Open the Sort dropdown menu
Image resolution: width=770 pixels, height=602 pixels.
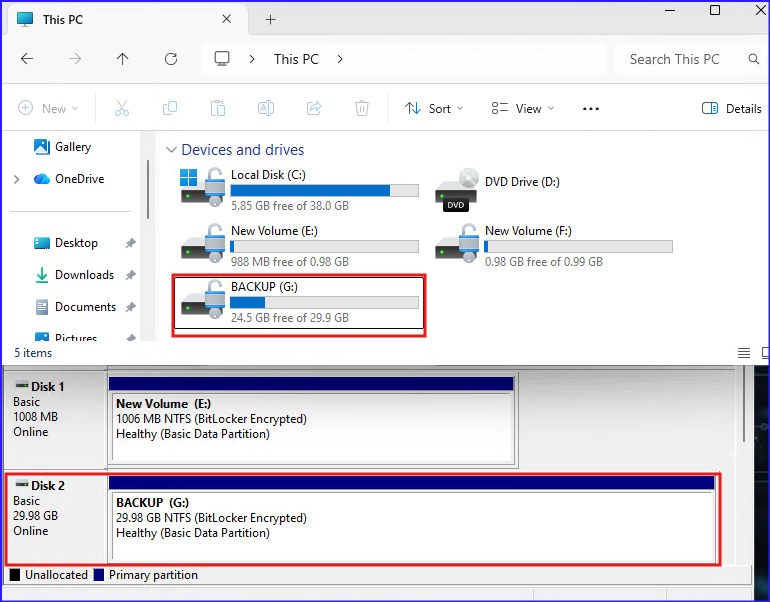pos(434,108)
